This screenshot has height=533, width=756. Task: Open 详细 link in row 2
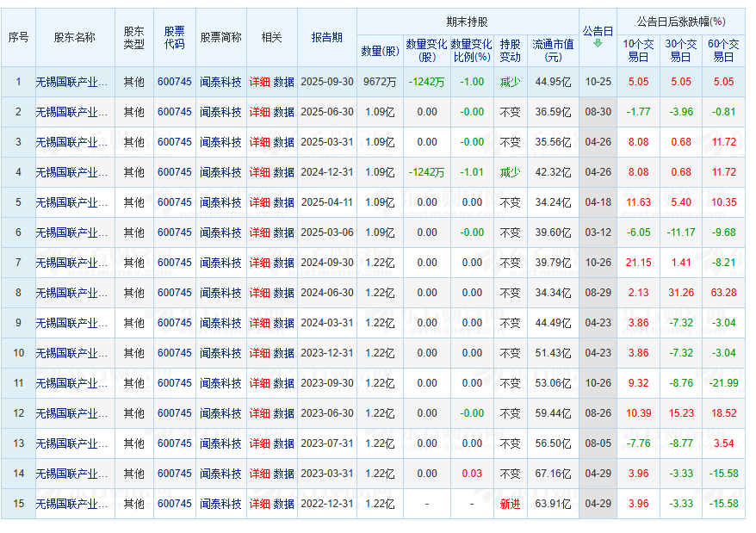[259, 112]
